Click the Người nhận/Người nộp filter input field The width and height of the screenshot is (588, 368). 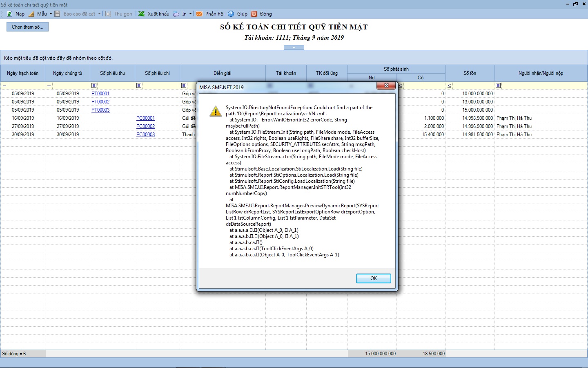(545, 85)
